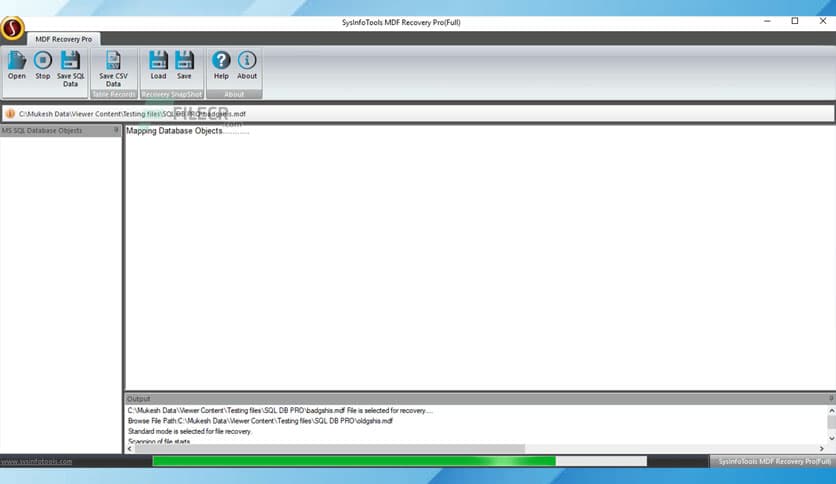Viewport: 836px width, 484px height.
Task: Click the info icon beside file path
Action: [x=10, y=114]
